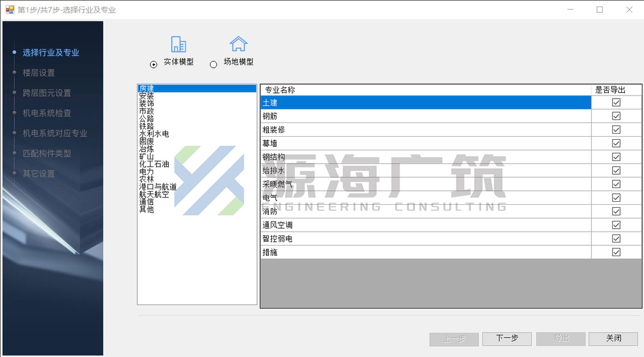Toggle the export checkbox for 通风空调
This screenshot has height=357, width=644.
coord(616,225)
